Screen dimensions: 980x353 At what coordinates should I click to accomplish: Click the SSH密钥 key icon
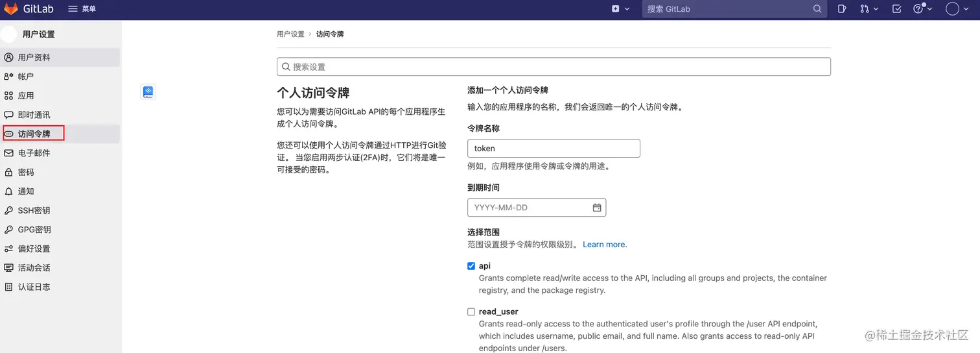8,210
